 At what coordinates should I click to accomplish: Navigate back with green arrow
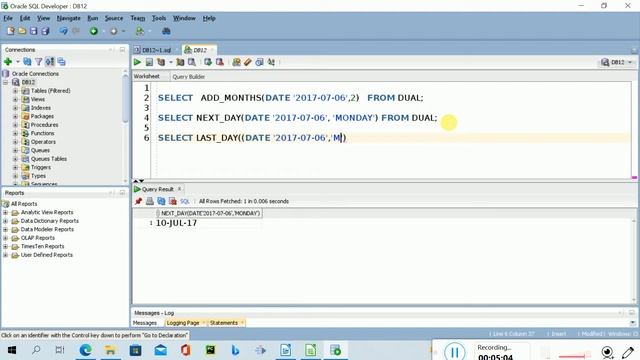pyautogui.click(x=94, y=31)
